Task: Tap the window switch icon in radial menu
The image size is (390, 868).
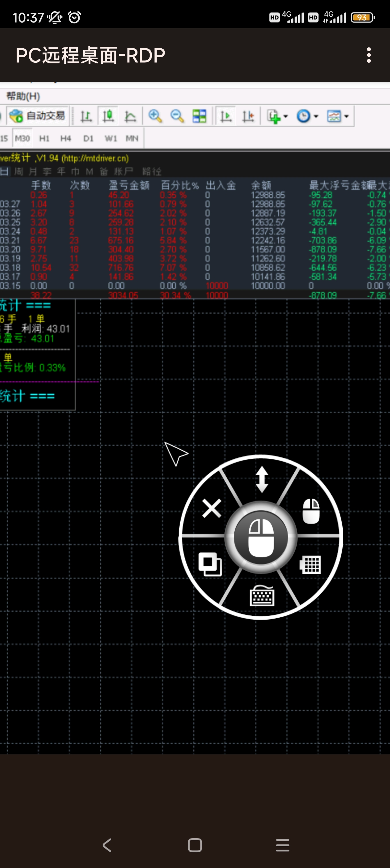Action: [210, 564]
